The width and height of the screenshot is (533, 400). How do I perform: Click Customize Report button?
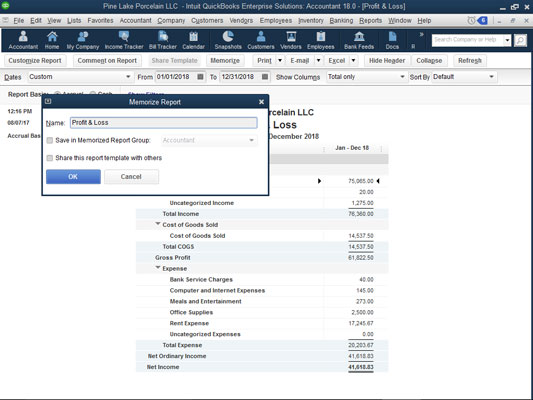pyautogui.click(x=35, y=60)
